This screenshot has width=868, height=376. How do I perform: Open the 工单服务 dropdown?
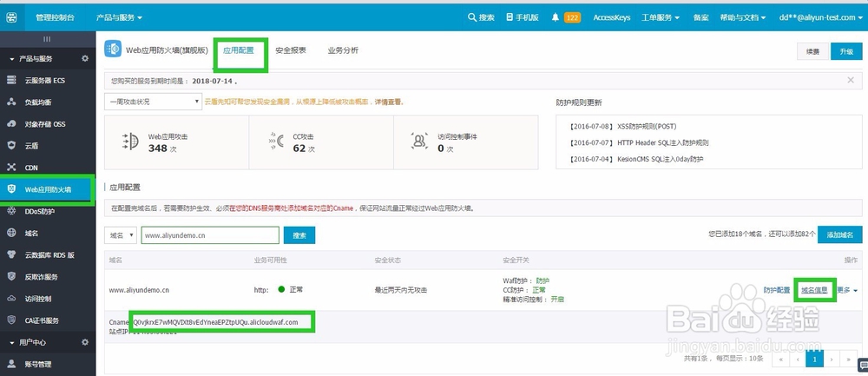point(661,17)
